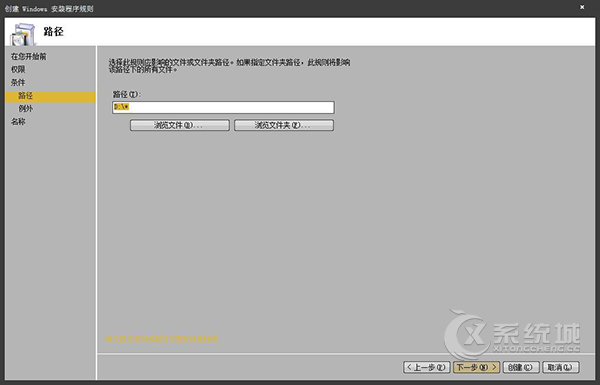The width and height of the screenshot is (600, 385).
Task: Close the Windows installer rule dialog
Action: click(582, 7)
